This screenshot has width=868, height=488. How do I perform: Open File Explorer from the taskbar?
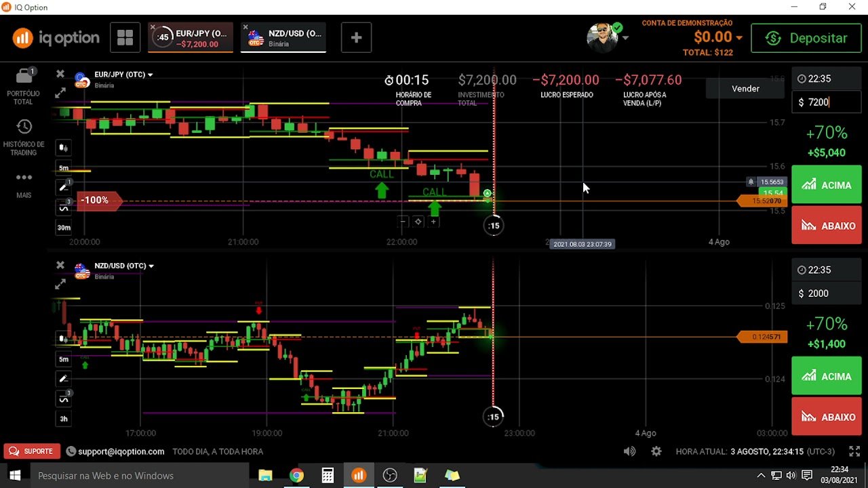point(265,476)
